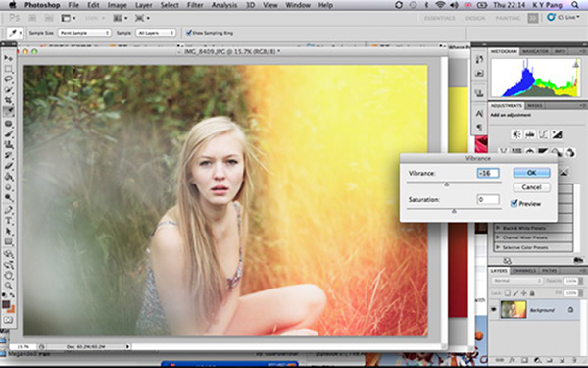This screenshot has width=588, height=368.
Task: Toggle the Preview checkbox in Vibrance dialog
Action: (514, 203)
